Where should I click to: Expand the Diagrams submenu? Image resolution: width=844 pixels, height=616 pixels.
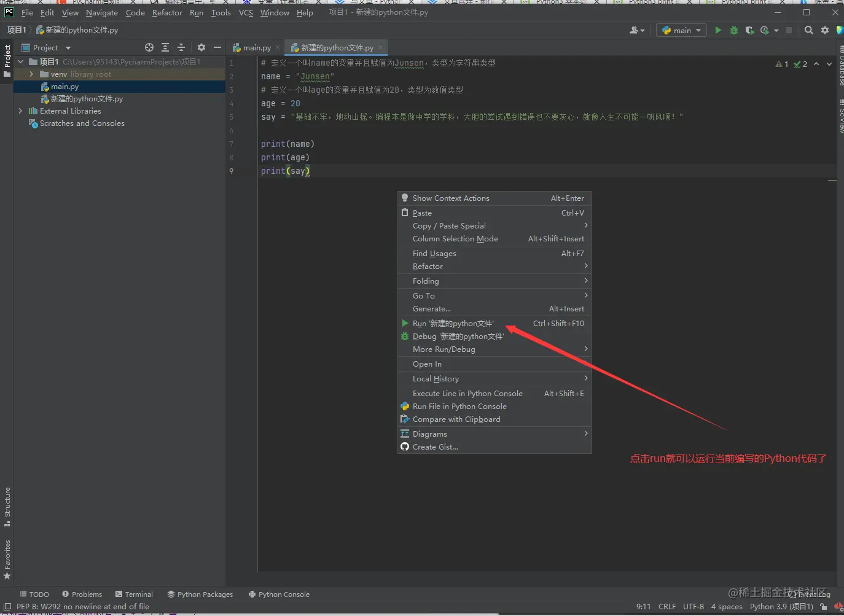pos(494,434)
